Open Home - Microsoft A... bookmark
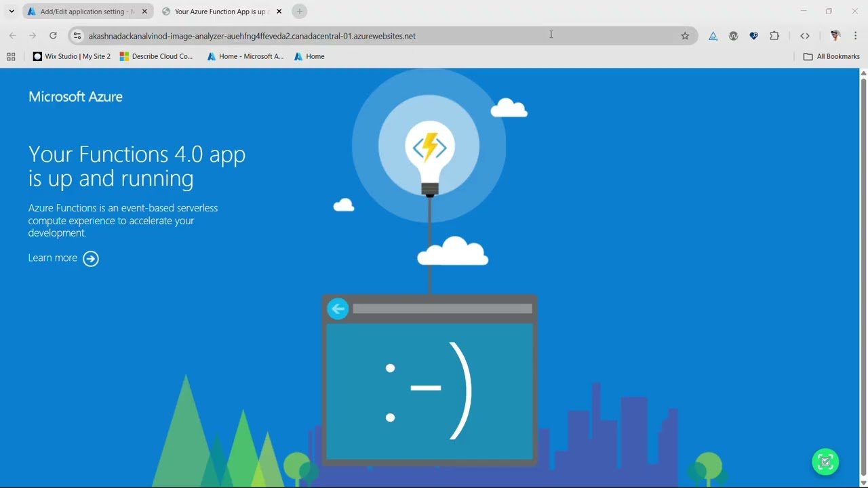 (x=245, y=56)
